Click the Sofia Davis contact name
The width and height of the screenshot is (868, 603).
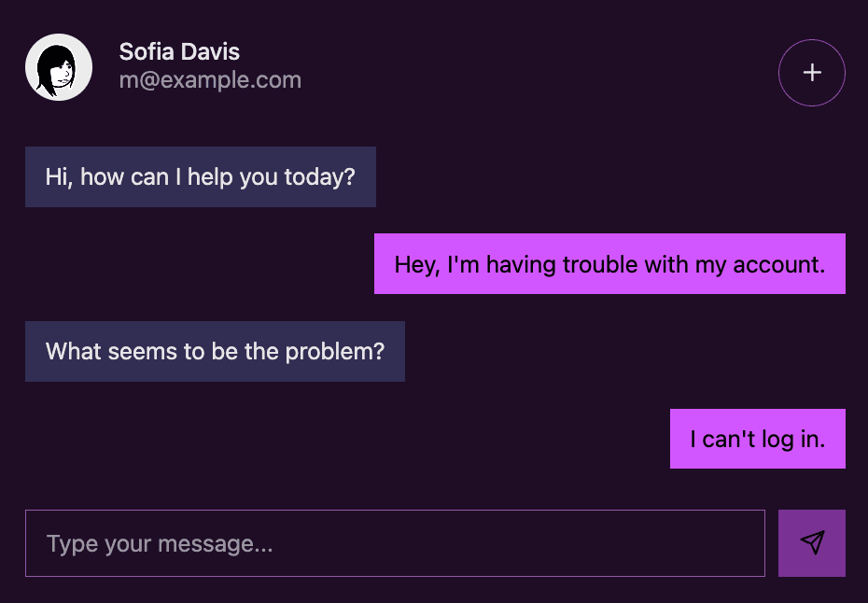(179, 52)
